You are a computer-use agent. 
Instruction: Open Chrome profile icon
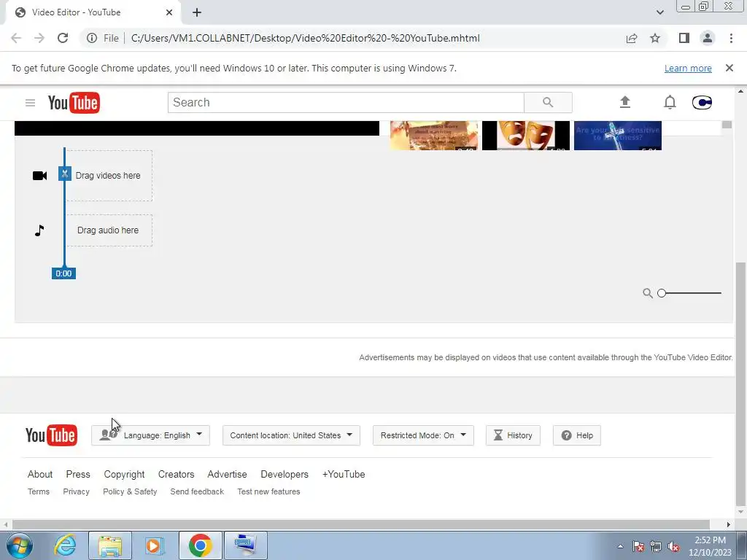pyautogui.click(x=708, y=38)
